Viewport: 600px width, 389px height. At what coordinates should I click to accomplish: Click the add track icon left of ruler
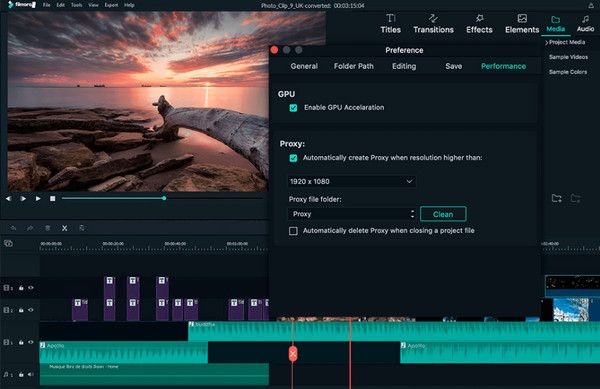point(8,243)
